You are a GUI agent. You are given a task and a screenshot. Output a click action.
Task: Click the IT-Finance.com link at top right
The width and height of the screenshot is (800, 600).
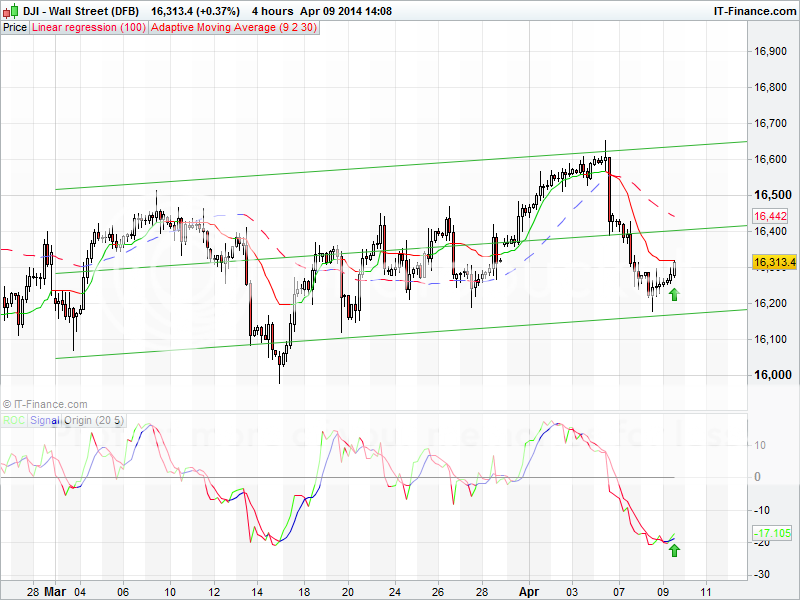tap(753, 11)
